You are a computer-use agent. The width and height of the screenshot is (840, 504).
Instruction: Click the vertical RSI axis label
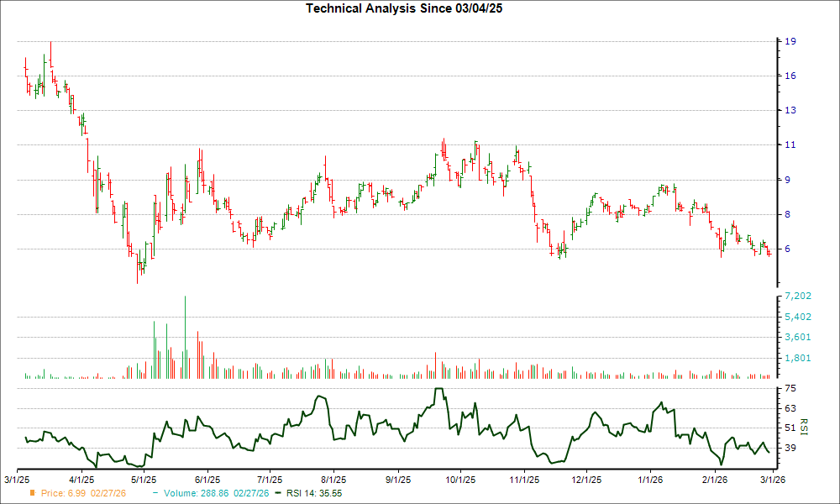(805, 428)
